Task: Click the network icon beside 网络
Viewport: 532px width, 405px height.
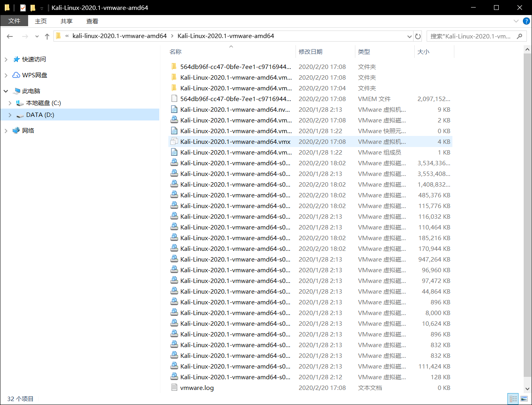Action: (16, 130)
